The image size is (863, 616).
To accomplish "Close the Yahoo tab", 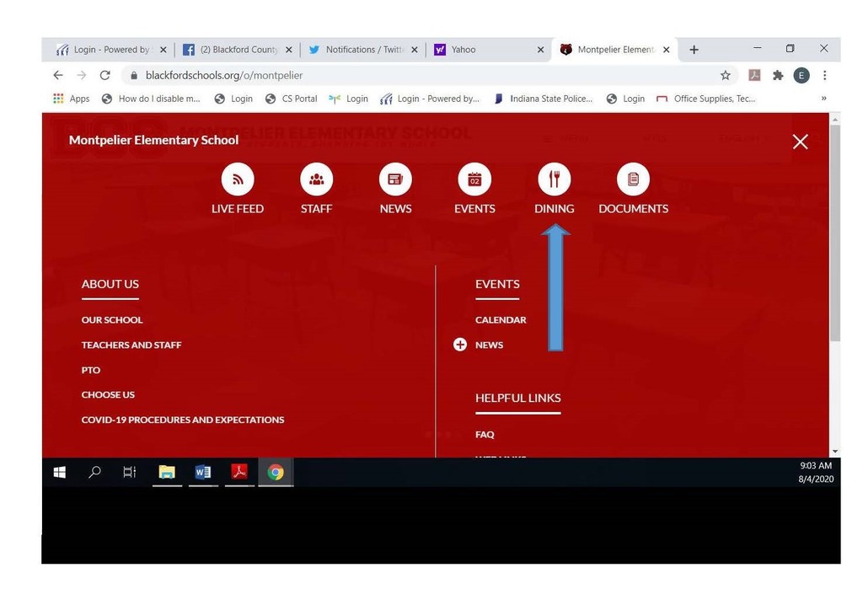I will pyautogui.click(x=540, y=50).
